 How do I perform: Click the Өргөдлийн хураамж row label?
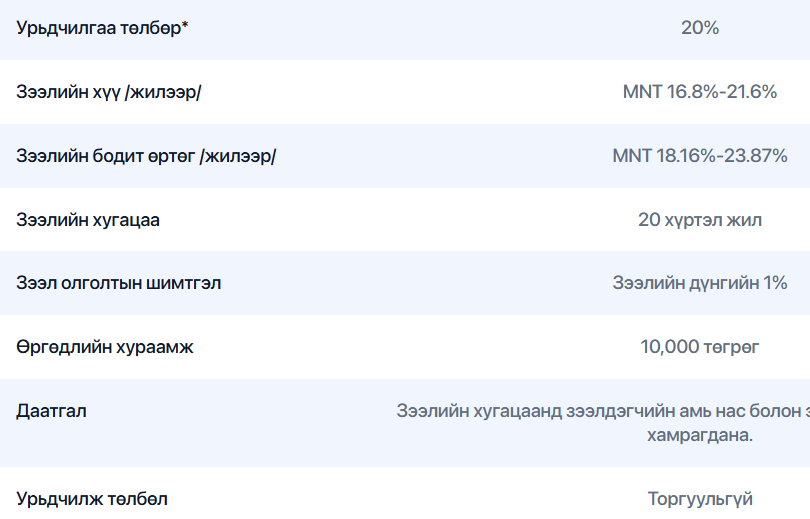point(105,347)
